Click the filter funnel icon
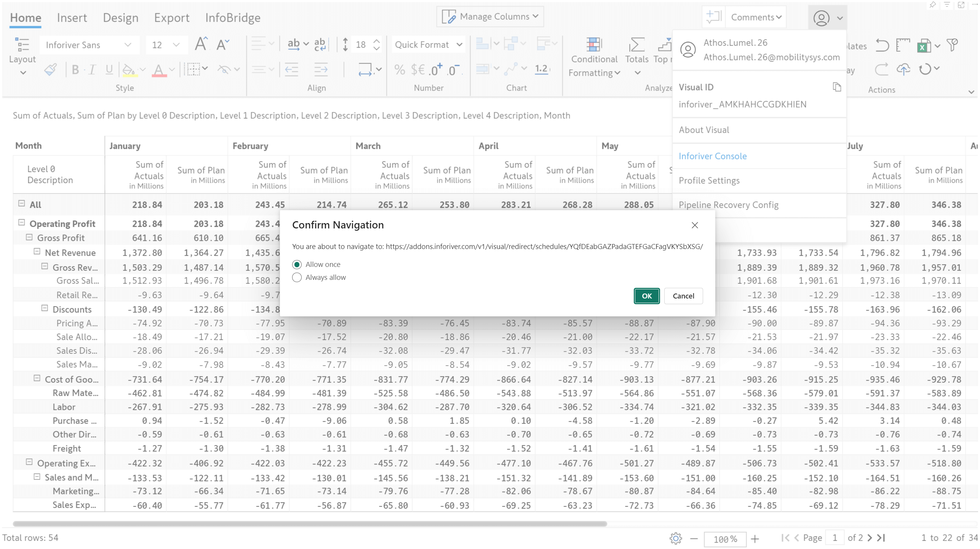 point(952,45)
